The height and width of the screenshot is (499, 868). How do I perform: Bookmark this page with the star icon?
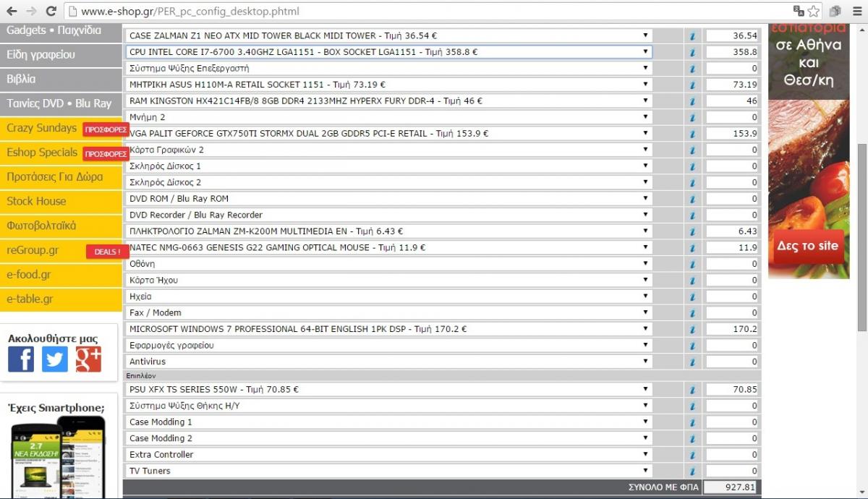coord(814,11)
